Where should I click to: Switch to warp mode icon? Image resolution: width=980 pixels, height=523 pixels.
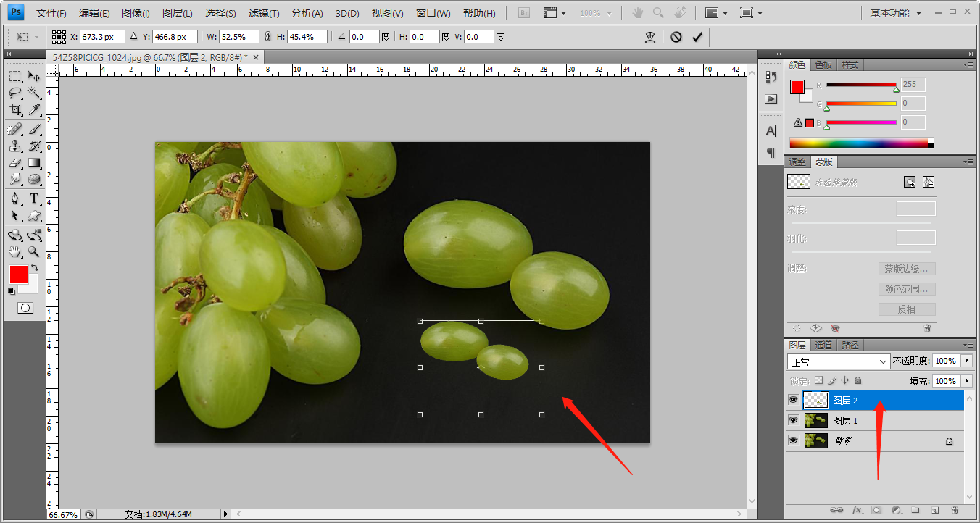(x=650, y=37)
